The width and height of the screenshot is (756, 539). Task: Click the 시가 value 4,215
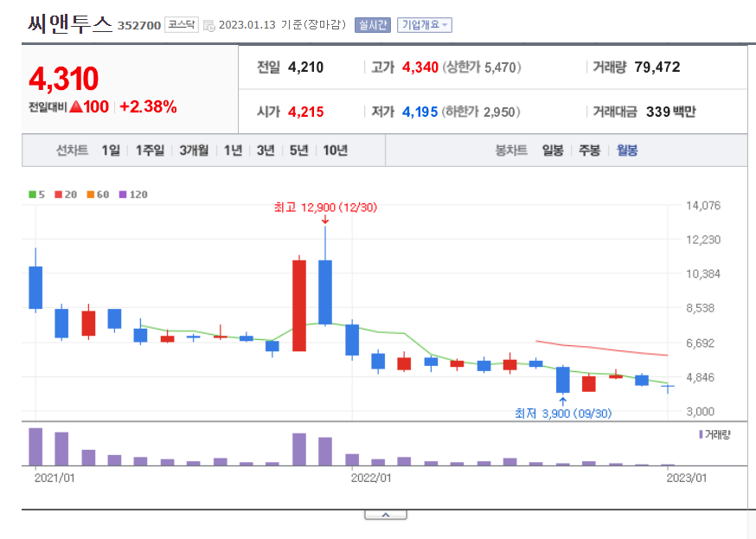[305, 112]
